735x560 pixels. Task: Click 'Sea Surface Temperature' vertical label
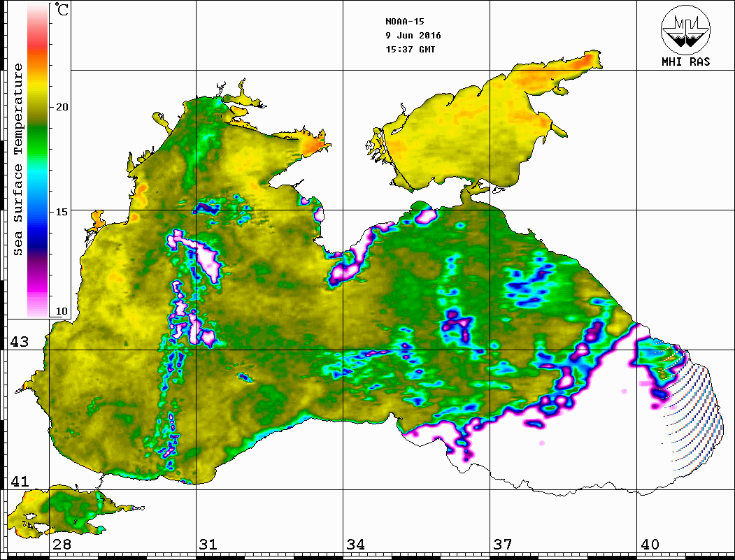17,159
